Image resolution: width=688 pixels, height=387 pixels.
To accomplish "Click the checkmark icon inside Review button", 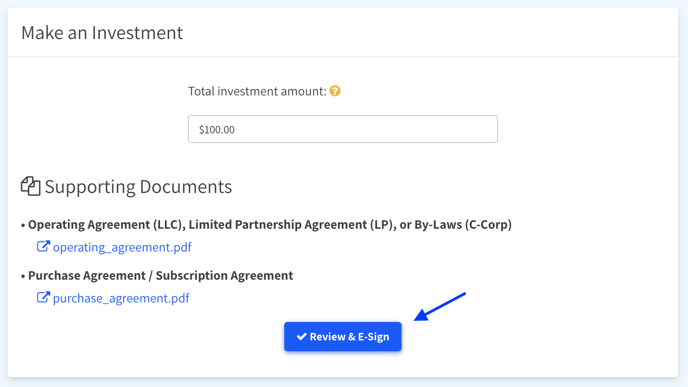I will click(301, 337).
